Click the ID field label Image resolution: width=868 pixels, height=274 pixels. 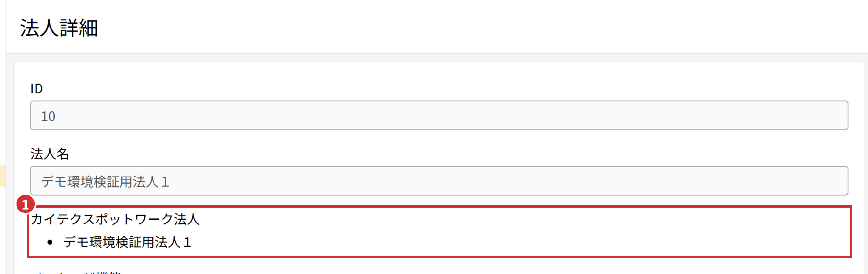[x=36, y=89]
